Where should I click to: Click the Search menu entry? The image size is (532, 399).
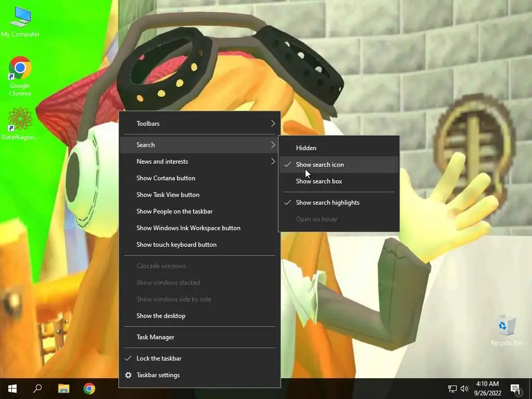tap(199, 145)
